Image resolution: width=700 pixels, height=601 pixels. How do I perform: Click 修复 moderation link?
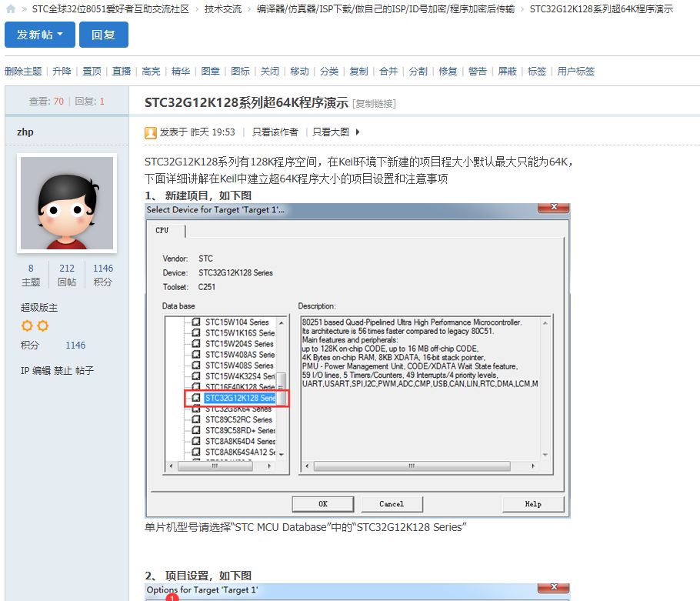point(448,71)
